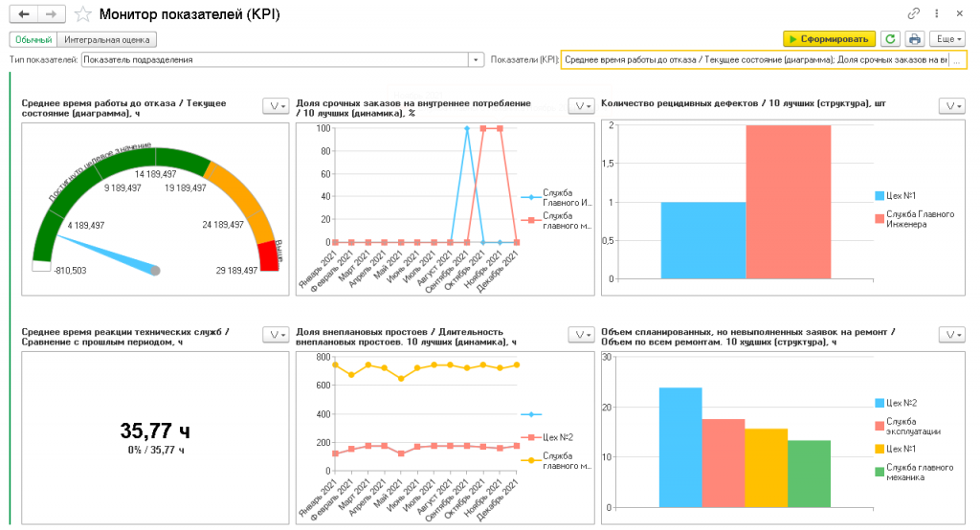Click the Служба эксплуатации legend swatch
This screenshot has height=530, width=980.
pos(880,427)
